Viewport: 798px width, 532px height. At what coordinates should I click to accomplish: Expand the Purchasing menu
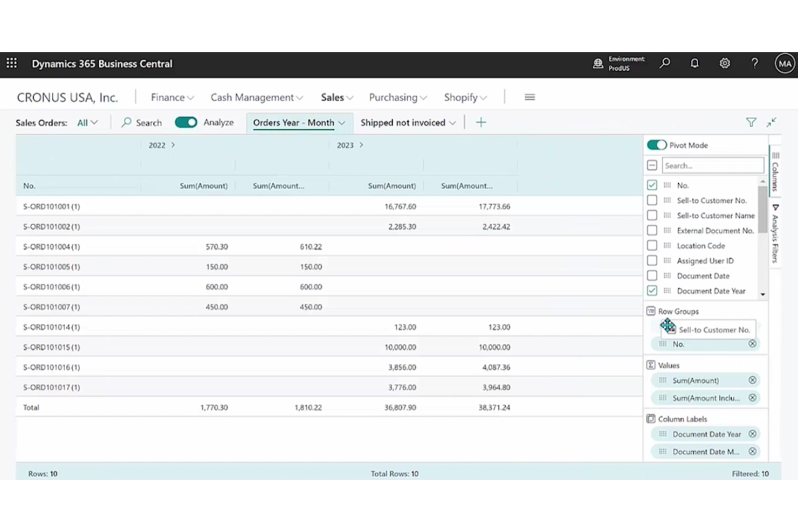398,97
